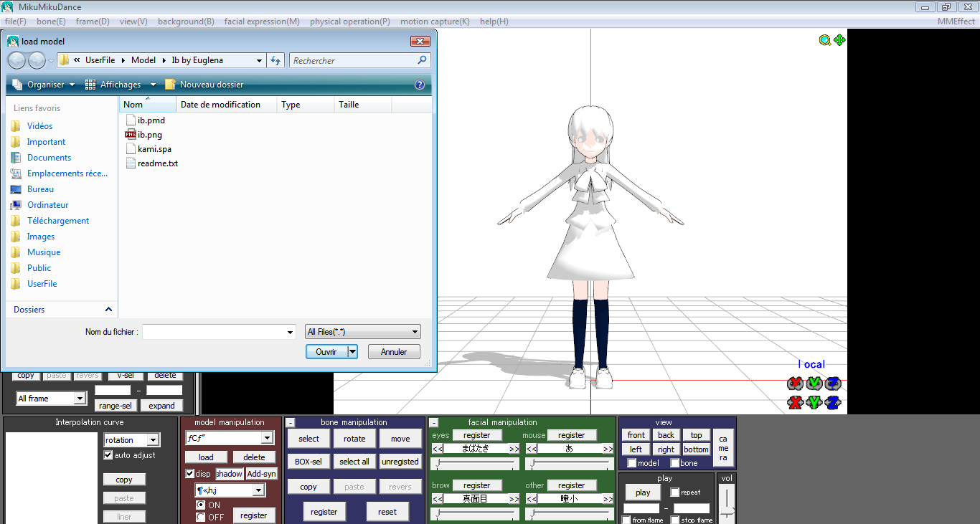Open the facial expression(M) menu
Image resolution: width=980 pixels, height=524 pixels.
[x=262, y=22]
